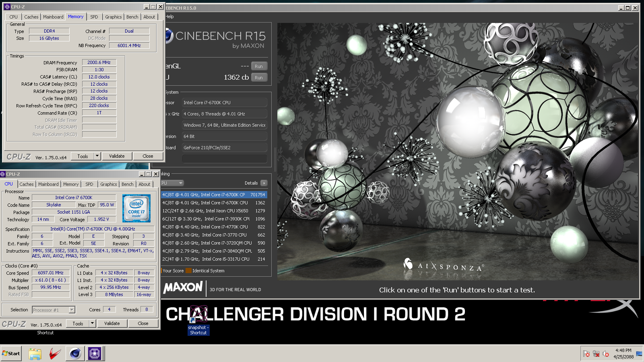
Task: Click the Cinebench rendered scene image
Action: click(458, 151)
